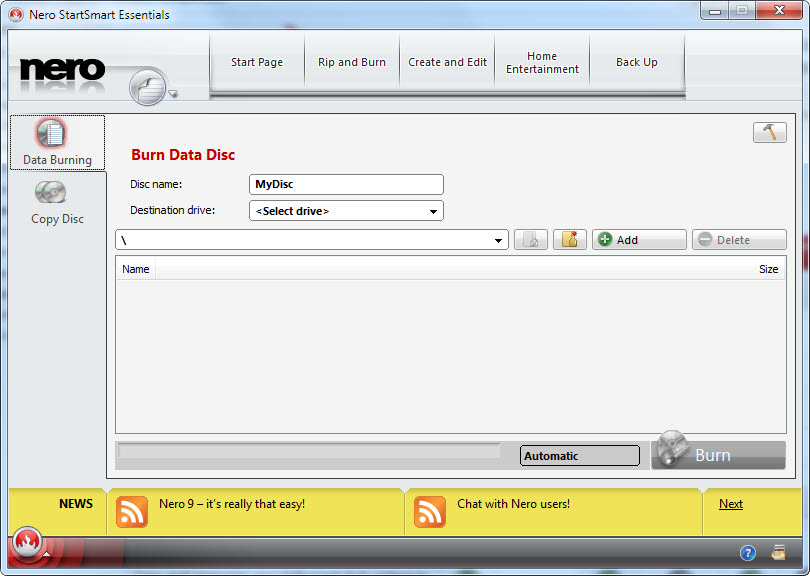Click the disc capacity progress bar
Viewport: 810px width, 576px height.
310,452
